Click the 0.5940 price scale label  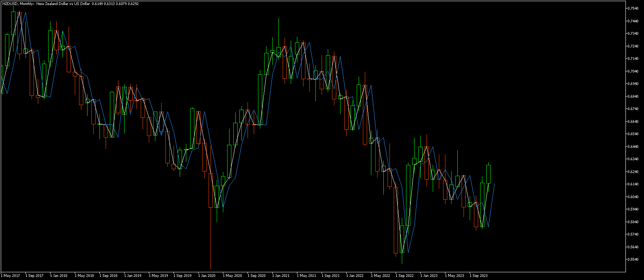click(x=633, y=209)
